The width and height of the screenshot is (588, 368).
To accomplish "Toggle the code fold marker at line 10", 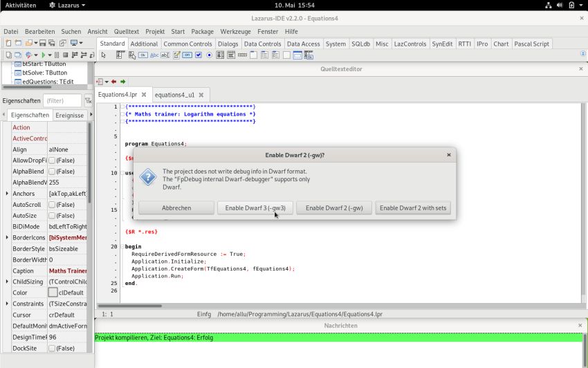I will tap(122, 173).
